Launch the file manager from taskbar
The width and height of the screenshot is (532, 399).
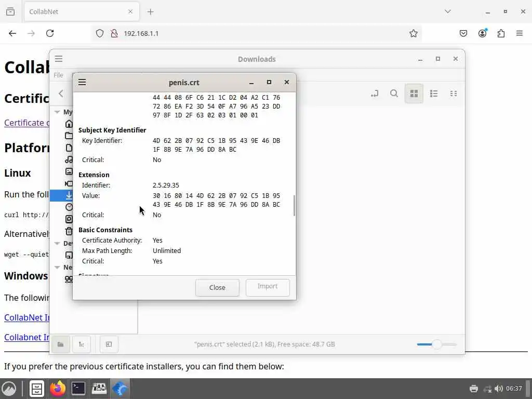pyautogui.click(x=37, y=389)
